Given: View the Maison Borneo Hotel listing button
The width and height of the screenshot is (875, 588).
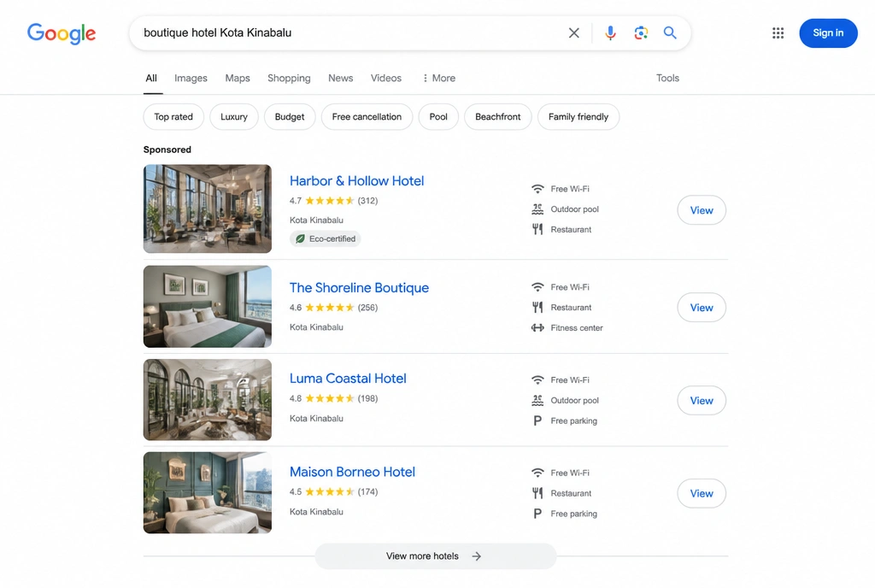Looking at the screenshot, I should [x=702, y=493].
